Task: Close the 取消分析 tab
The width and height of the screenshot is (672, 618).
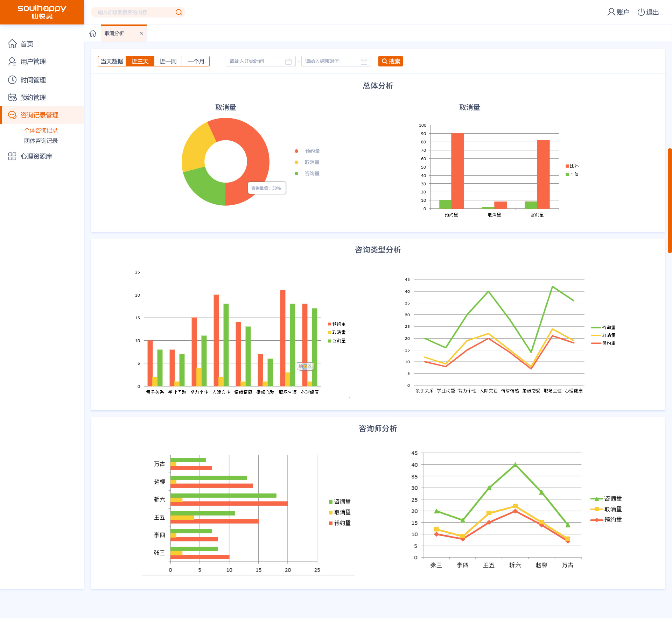Action: point(141,33)
